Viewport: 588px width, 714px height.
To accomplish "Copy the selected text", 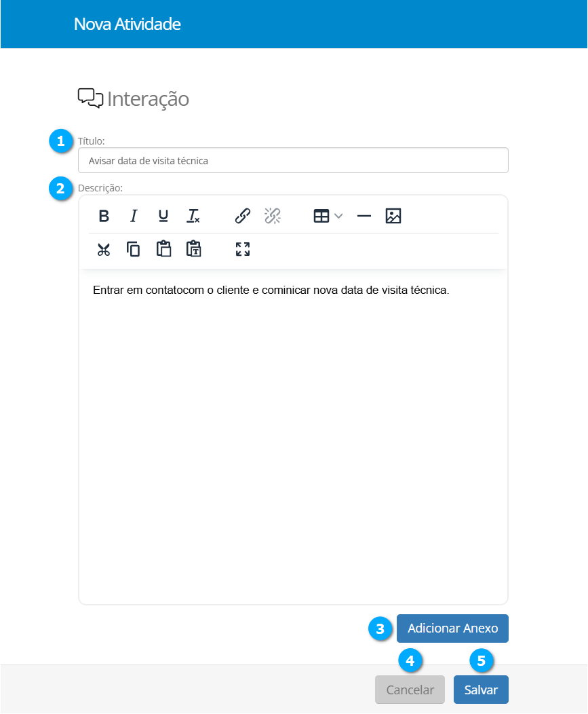I will [x=134, y=249].
